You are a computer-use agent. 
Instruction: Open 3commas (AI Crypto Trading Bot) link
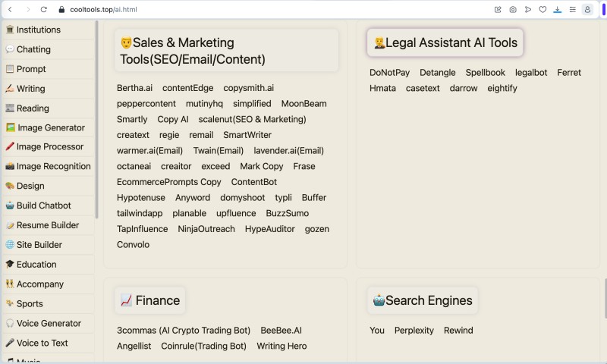184,331
